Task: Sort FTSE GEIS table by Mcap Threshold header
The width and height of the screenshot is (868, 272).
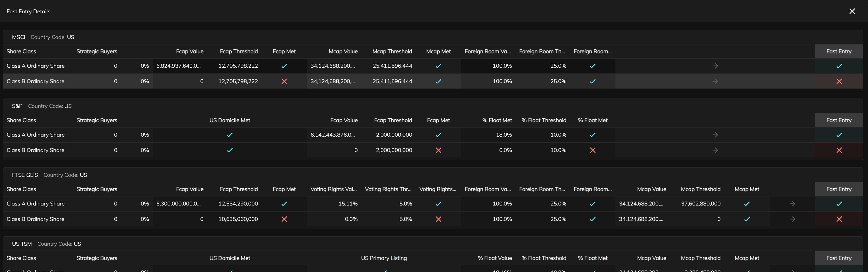Action: click(700, 189)
